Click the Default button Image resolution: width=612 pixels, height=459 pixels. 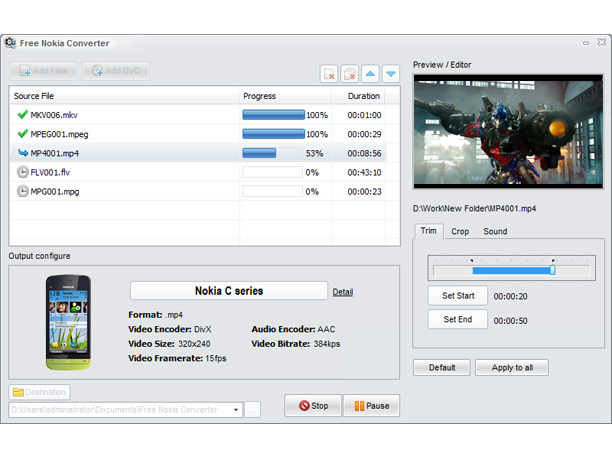click(x=442, y=367)
